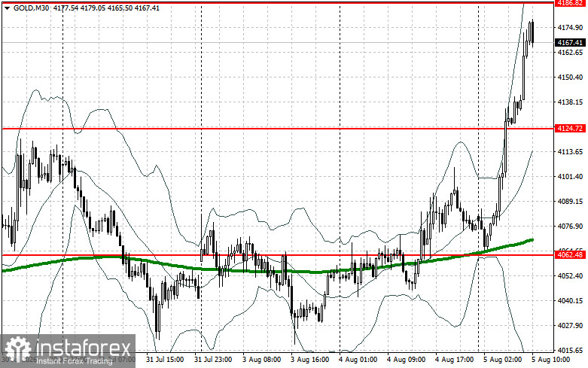588x368 pixels.
Task: Select the 4186.82 red level price tag
Action: tap(570, 2)
